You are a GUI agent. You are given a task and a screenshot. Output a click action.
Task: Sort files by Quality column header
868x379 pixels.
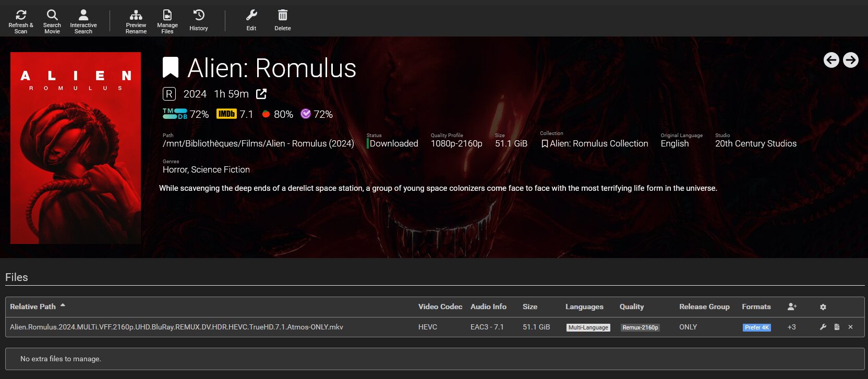click(x=632, y=307)
